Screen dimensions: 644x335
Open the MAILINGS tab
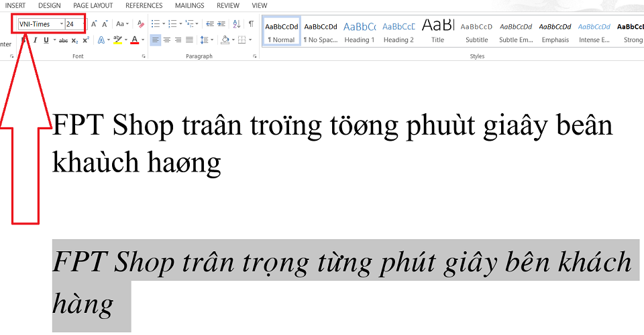click(189, 6)
